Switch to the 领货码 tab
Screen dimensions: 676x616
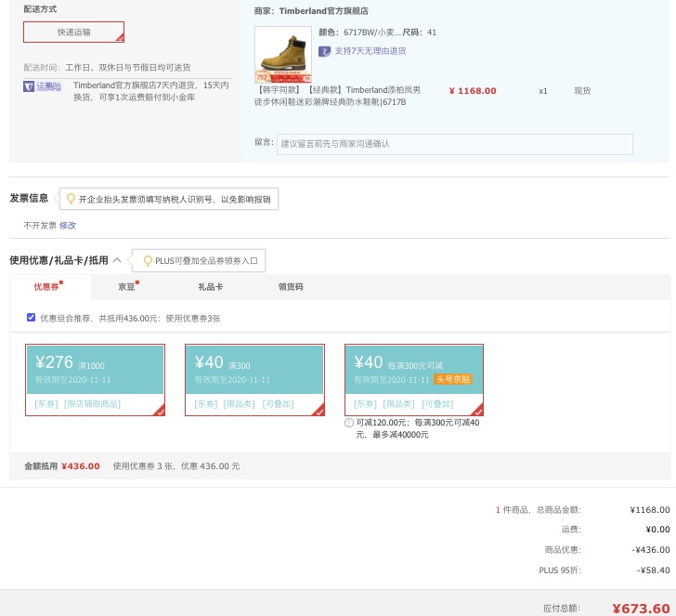click(291, 287)
